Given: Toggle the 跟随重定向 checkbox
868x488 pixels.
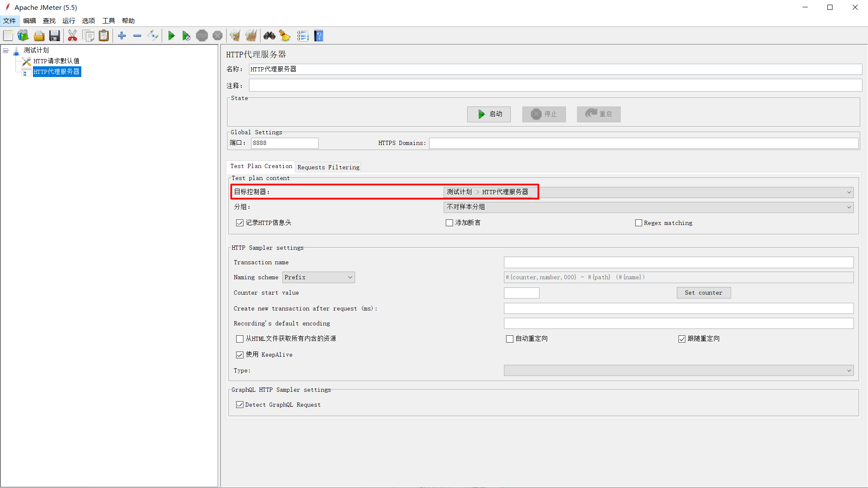Looking at the screenshot, I should pyautogui.click(x=682, y=339).
